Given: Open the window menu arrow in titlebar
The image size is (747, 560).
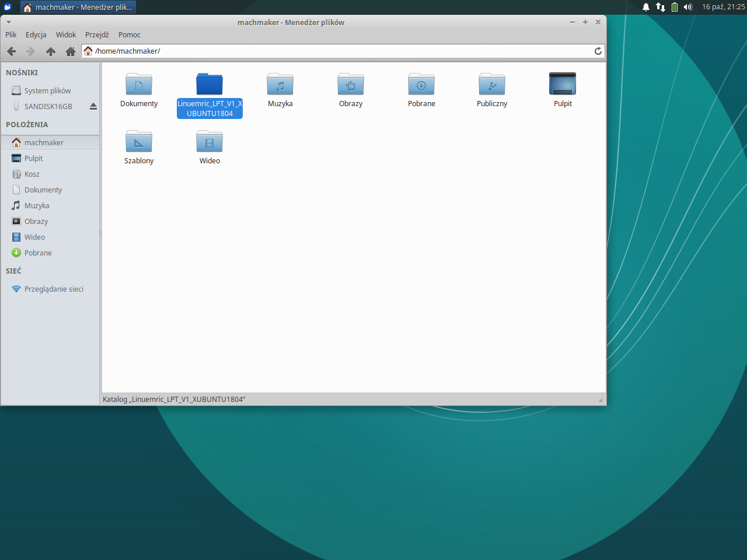Looking at the screenshot, I should pyautogui.click(x=9, y=22).
